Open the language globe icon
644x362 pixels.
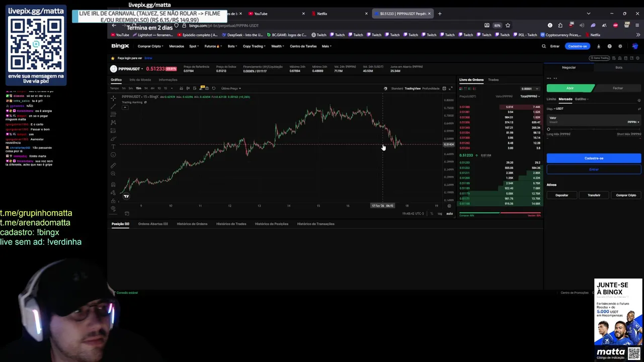click(x=610, y=46)
